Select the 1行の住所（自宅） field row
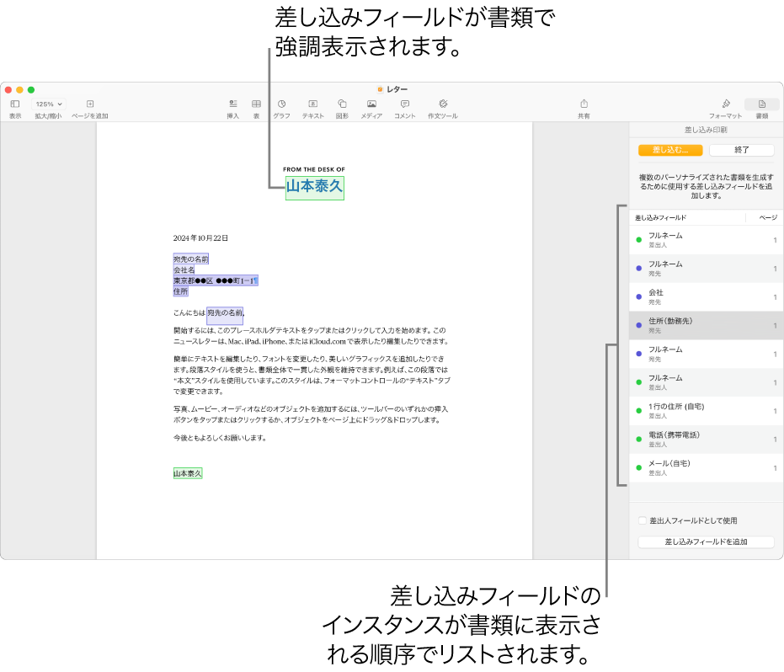The image size is (784, 672). point(706,411)
